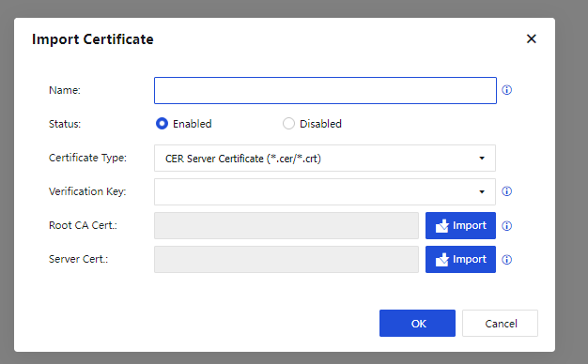
Task: Click the info icon next to Name field
Action: click(x=506, y=90)
